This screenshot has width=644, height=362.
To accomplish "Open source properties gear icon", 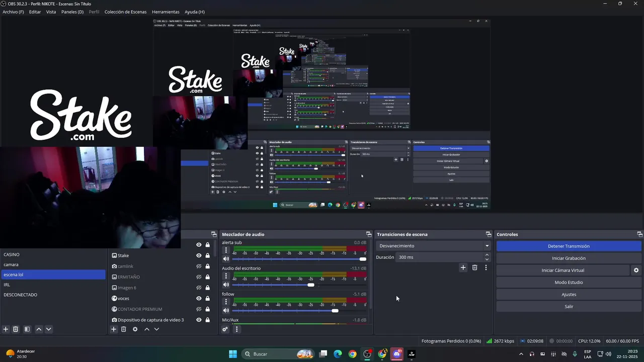I will 135,329.
